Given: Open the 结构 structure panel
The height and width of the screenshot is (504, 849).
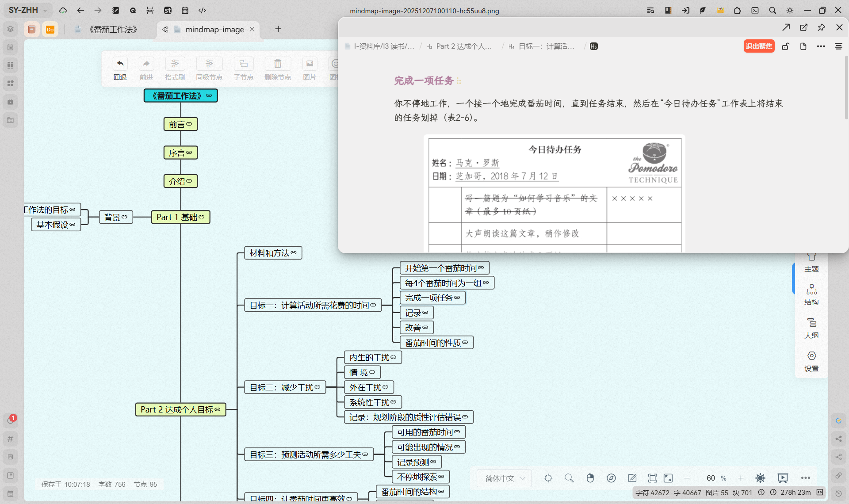Looking at the screenshot, I should tap(811, 294).
